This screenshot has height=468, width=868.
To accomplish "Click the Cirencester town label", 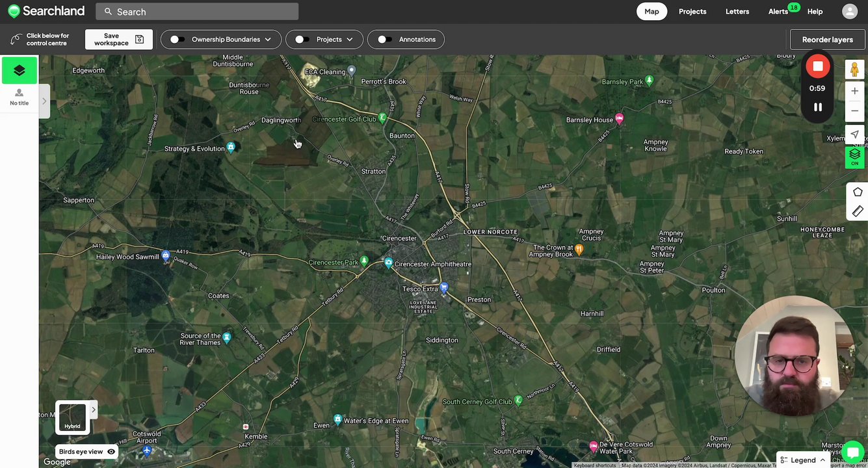I will (399, 239).
